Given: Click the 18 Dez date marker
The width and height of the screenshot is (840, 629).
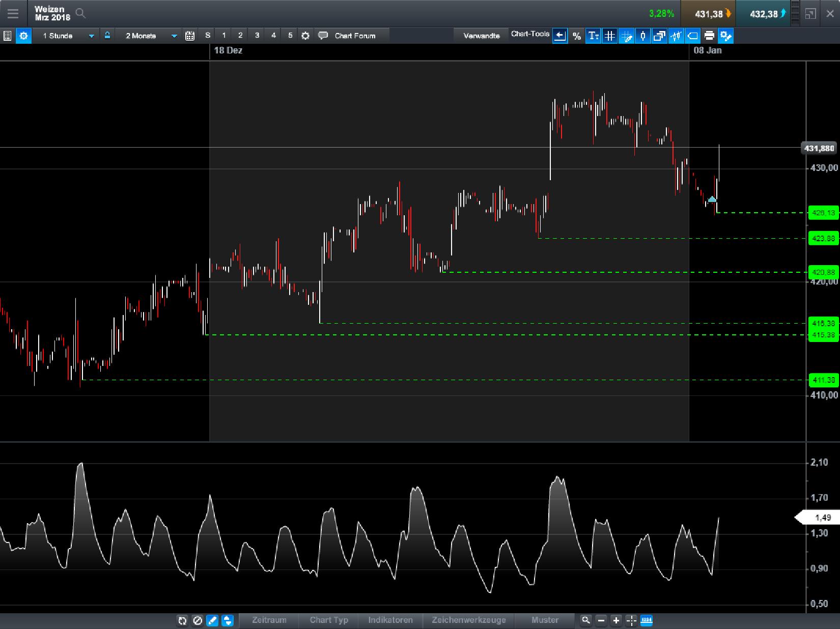Looking at the screenshot, I should tap(228, 50).
